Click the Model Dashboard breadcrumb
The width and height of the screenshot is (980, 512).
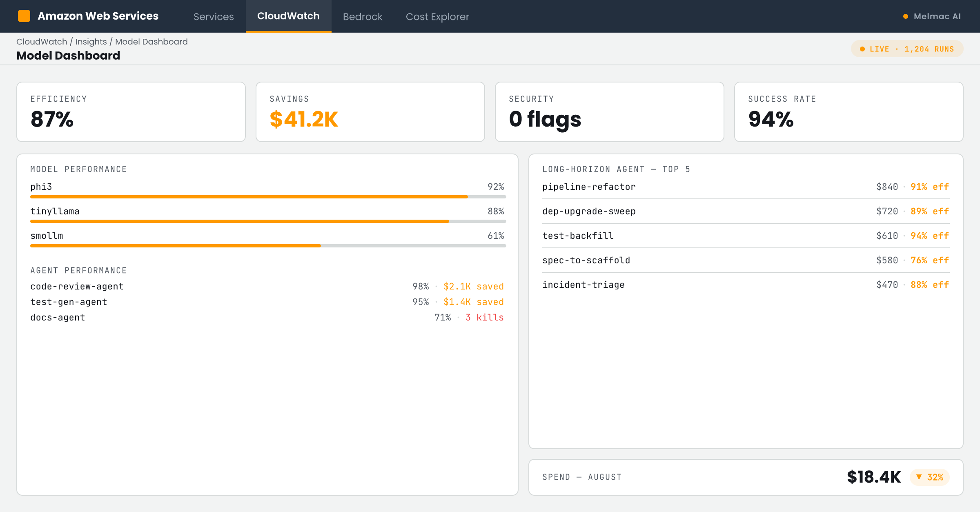click(x=151, y=42)
